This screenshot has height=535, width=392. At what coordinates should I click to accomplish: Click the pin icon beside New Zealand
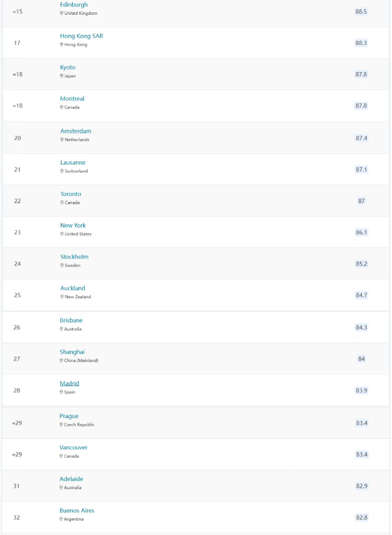(62, 296)
